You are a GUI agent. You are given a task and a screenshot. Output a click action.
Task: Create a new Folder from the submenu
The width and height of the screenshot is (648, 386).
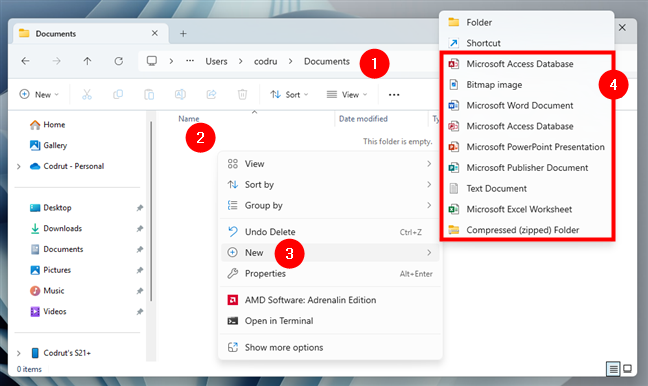click(x=527, y=22)
